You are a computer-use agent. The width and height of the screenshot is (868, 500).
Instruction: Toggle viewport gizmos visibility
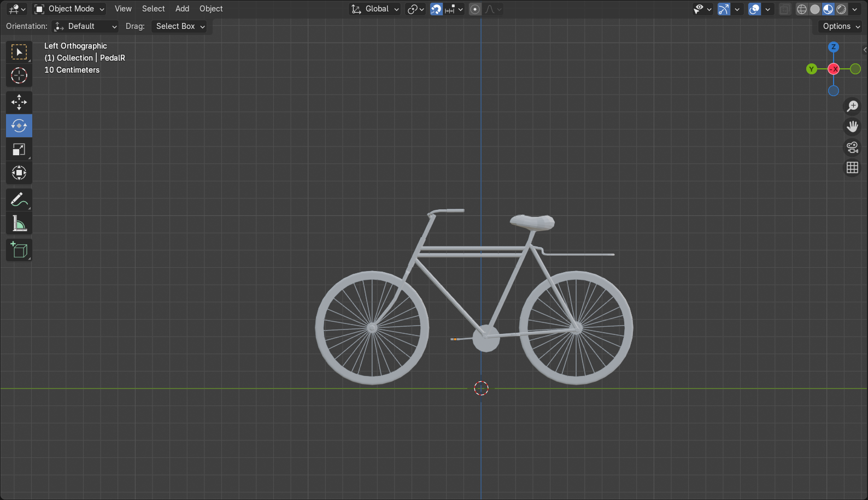(724, 9)
